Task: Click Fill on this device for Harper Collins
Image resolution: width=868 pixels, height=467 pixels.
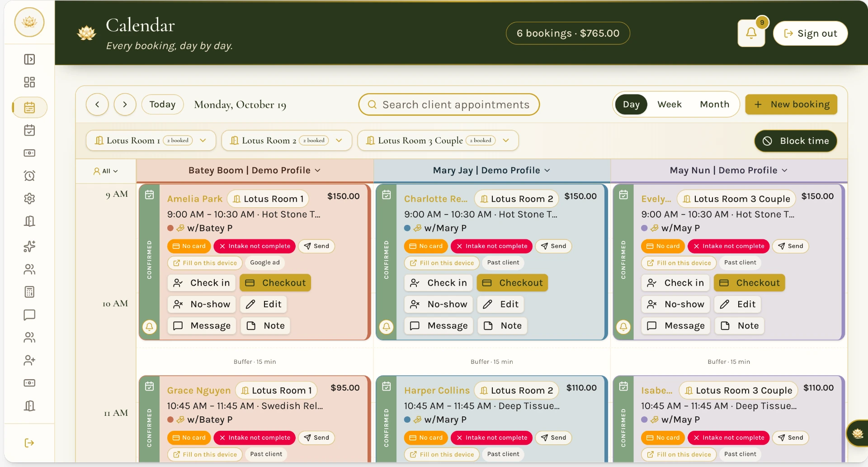Action: pos(442,454)
